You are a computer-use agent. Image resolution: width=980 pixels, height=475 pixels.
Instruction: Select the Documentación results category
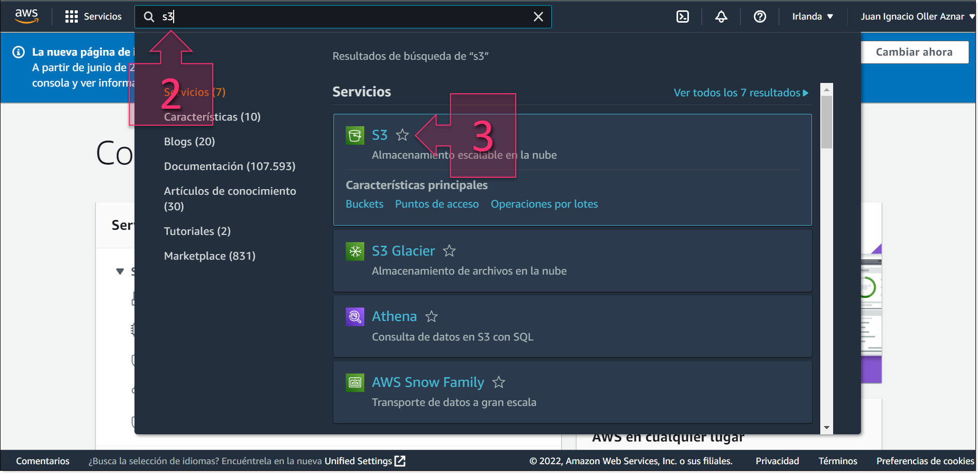pos(229,166)
